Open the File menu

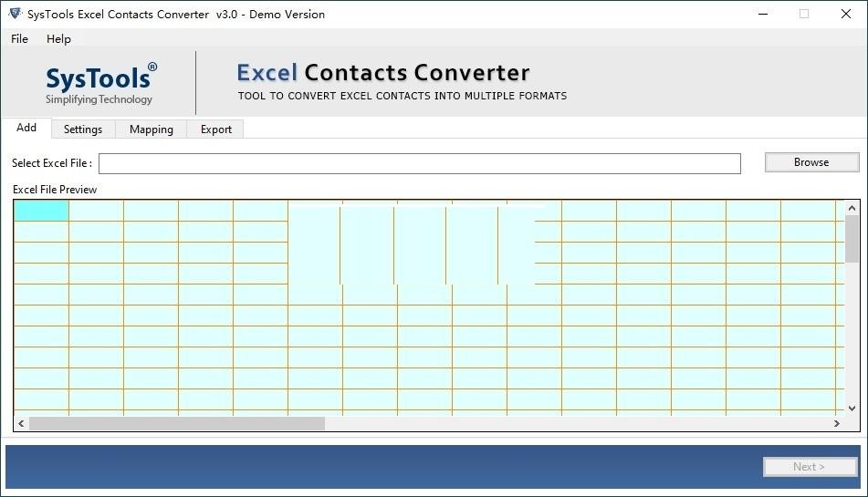pyautogui.click(x=19, y=38)
